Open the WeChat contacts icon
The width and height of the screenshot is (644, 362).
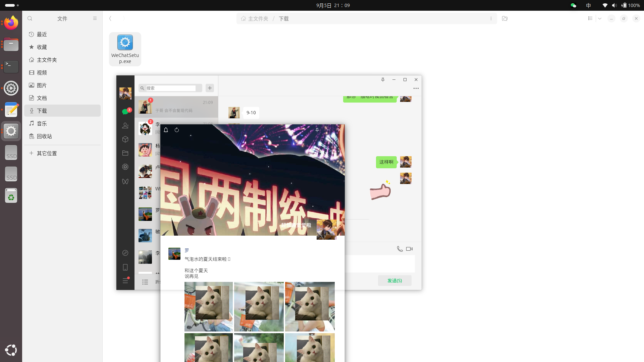pyautogui.click(x=125, y=126)
